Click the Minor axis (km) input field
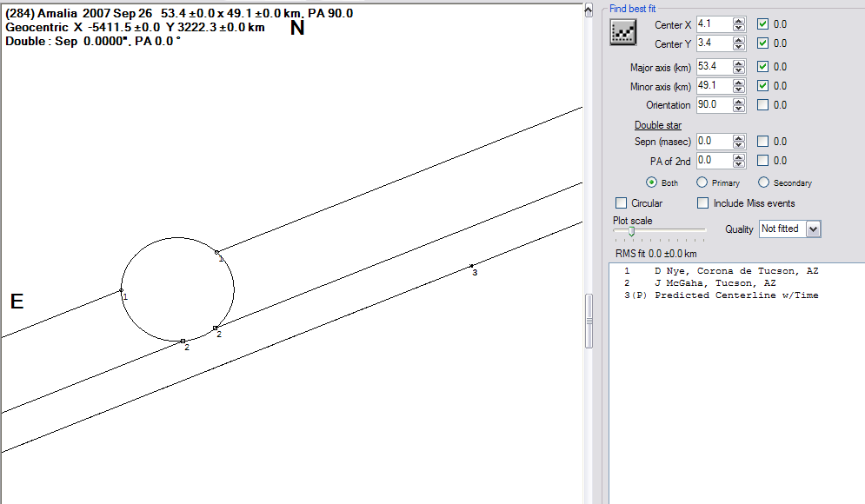The image size is (865, 504). point(714,86)
